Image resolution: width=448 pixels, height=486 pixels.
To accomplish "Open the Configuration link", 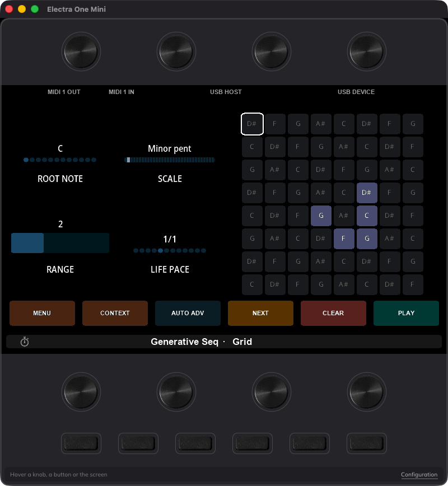I will [419, 475].
